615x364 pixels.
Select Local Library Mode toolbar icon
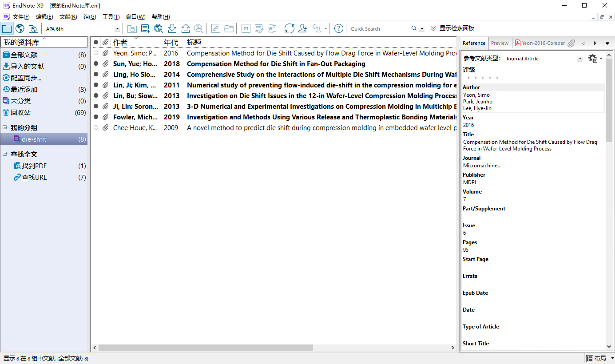tap(7, 29)
